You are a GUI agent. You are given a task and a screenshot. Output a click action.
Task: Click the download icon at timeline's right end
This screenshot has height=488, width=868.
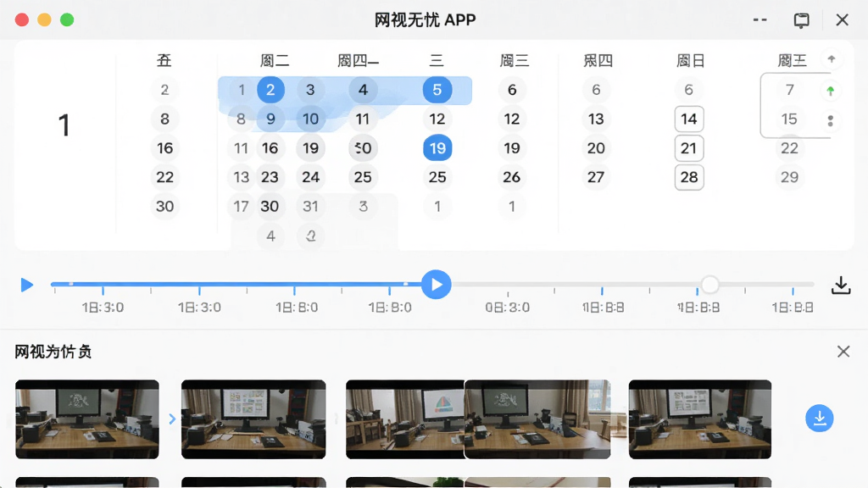[841, 285]
